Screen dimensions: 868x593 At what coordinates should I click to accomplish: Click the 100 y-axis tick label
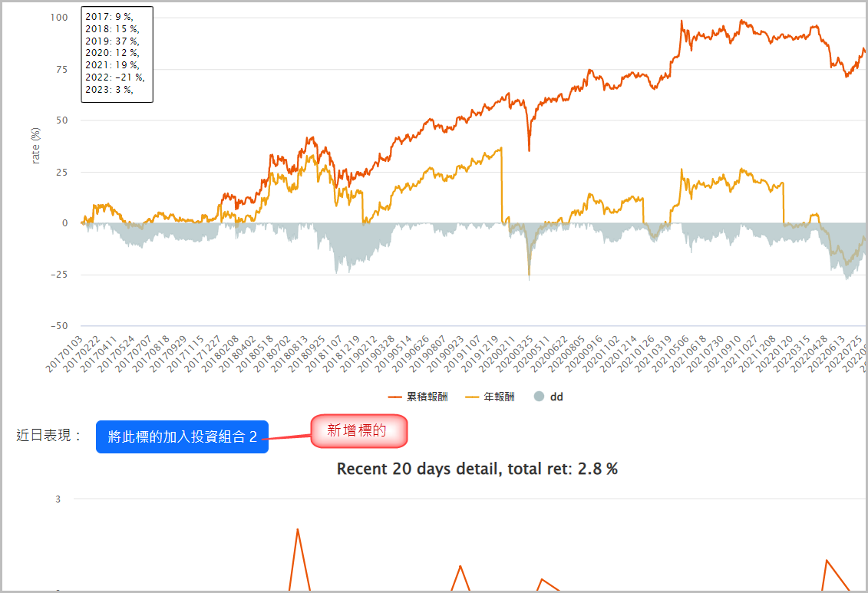pos(58,17)
